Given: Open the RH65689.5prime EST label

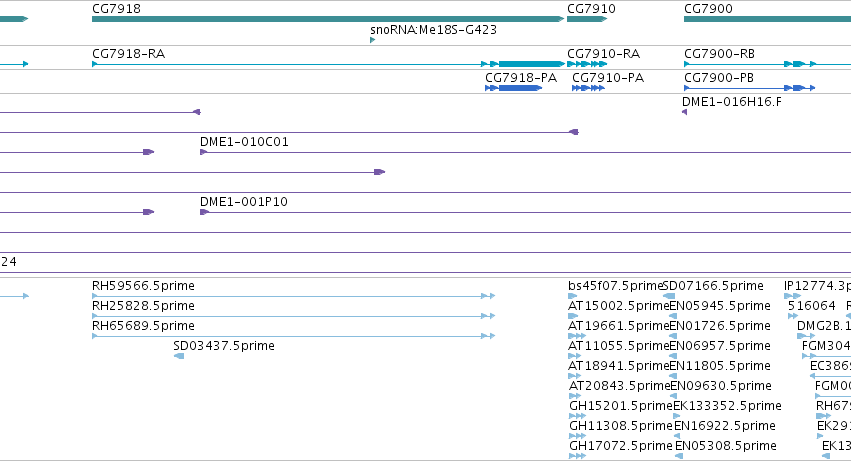Looking at the screenshot, I should (143, 326).
